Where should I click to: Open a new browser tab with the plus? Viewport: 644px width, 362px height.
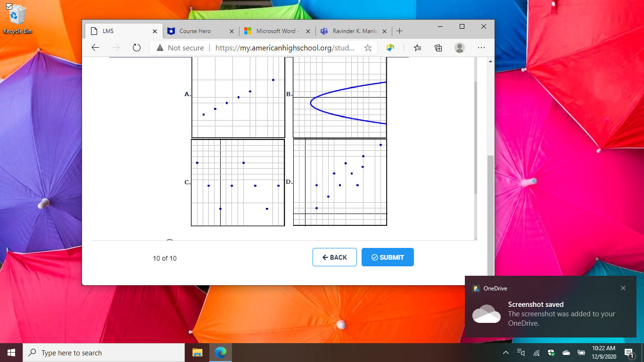(399, 31)
